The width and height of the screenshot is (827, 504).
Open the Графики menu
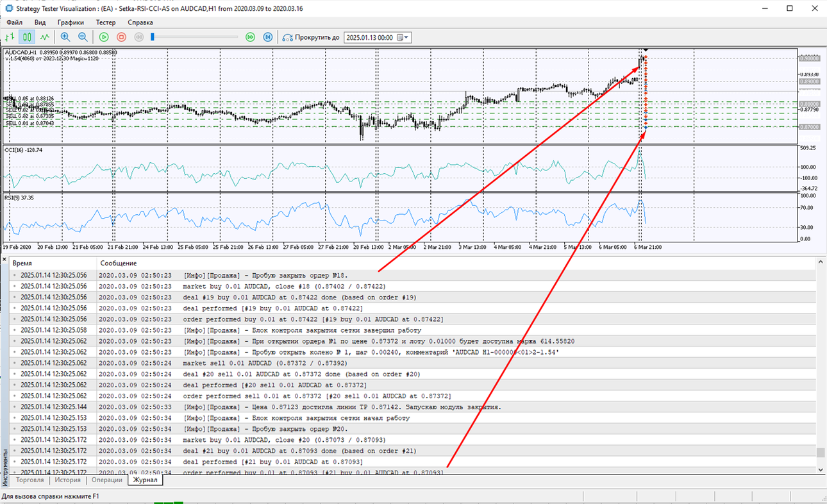tap(71, 22)
